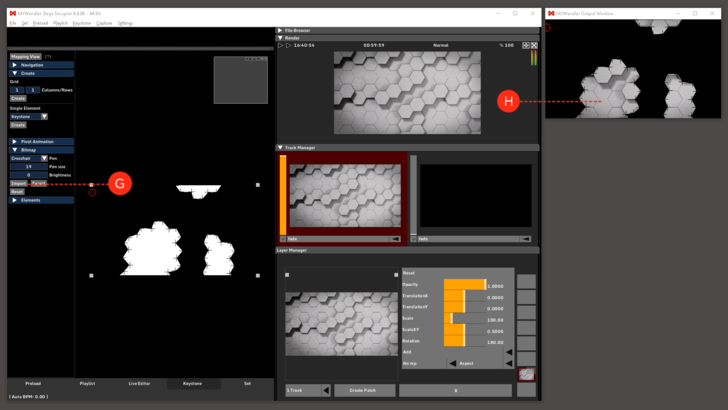Switch to the Keystone bottom tab
The width and height of the screenshot is (728, 410).
click(x=192, y=384)
